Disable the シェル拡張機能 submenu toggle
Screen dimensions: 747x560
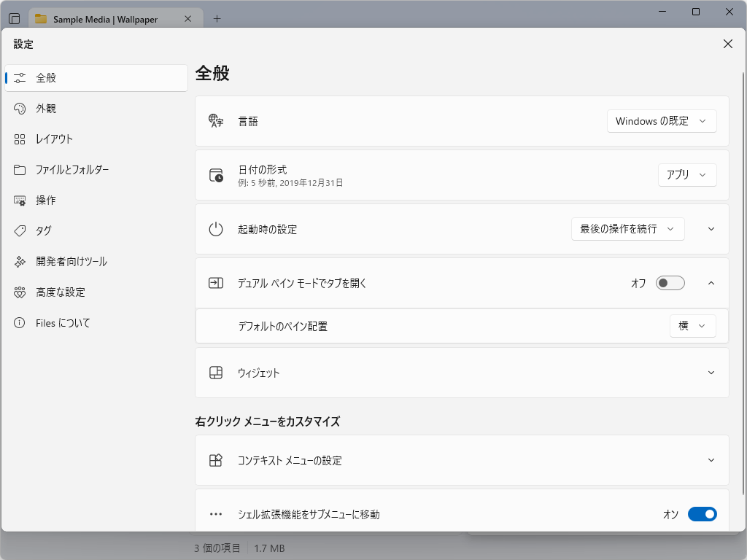(702, 514)
